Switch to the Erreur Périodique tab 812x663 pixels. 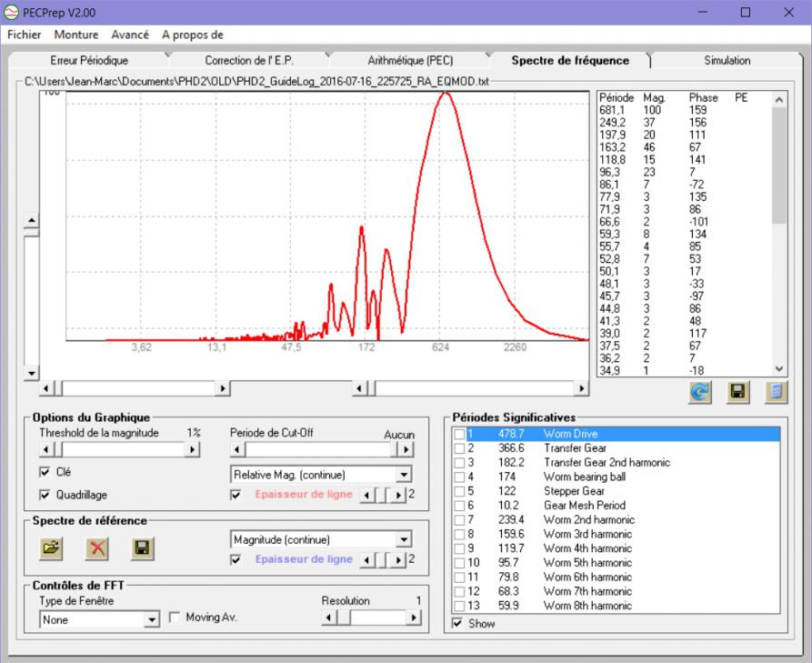pyautogui.click(x=89, y=61)
